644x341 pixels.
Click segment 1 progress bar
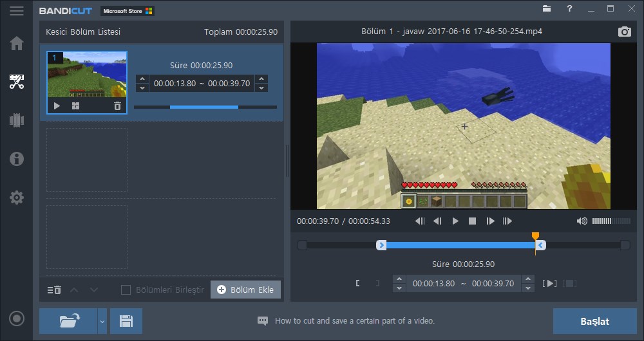pyautogui.click(x=205, y=107)
